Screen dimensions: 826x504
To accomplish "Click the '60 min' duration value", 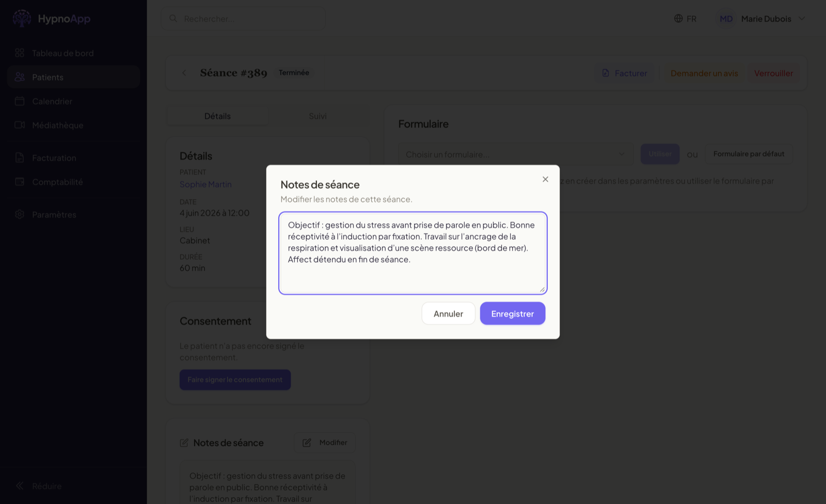I will (x=193, y=268).
